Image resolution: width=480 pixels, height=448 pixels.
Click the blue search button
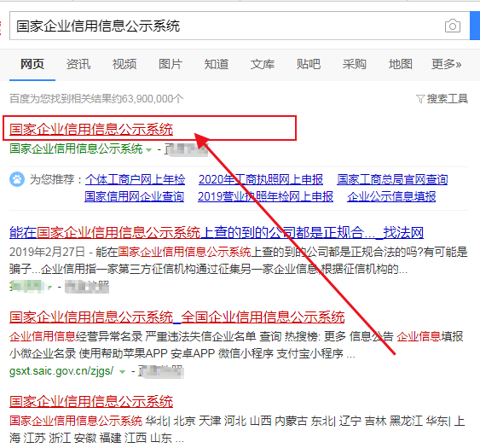475,26
